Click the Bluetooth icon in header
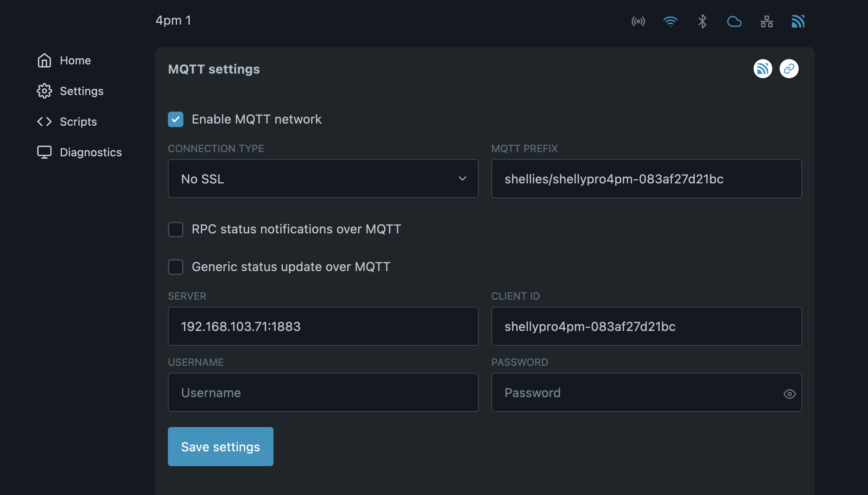868x495 pixels. click(702, 21)
